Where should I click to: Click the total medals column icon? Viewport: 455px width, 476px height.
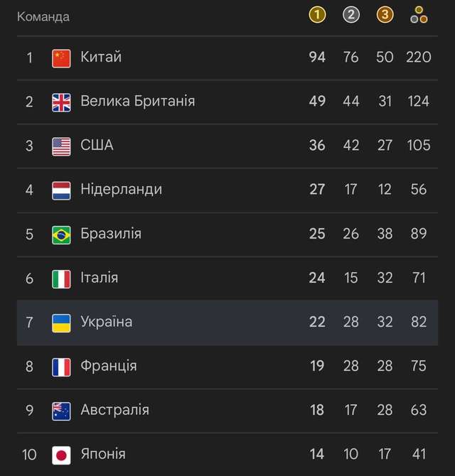[419, 15]
